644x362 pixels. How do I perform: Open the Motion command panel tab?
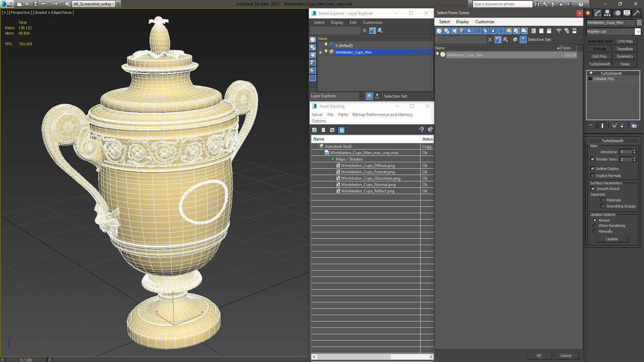(x=618, y=13)
